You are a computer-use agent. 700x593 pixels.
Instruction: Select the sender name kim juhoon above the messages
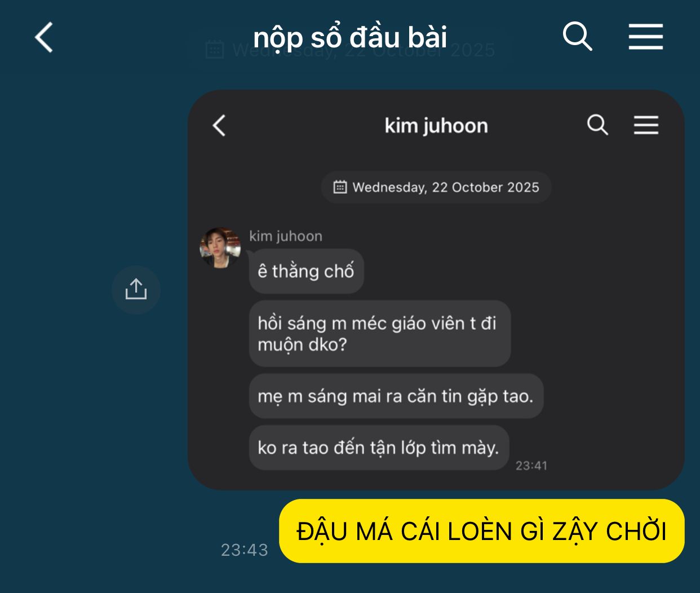click(286, 236)
